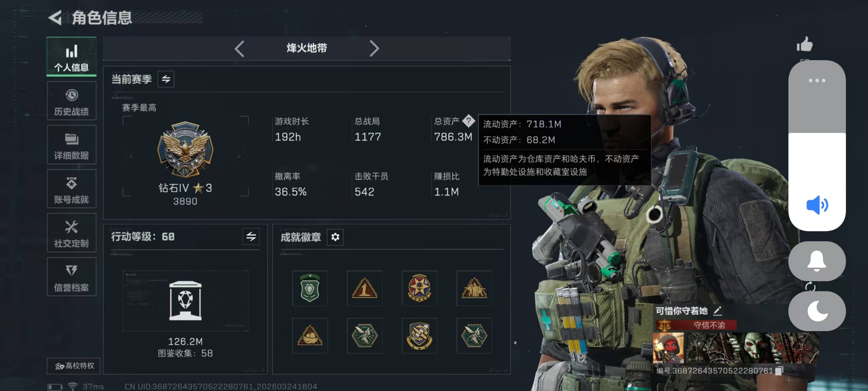Open the 详细数据 tab
The height and width of the screenshot is (391, 868).
(71, 145)
